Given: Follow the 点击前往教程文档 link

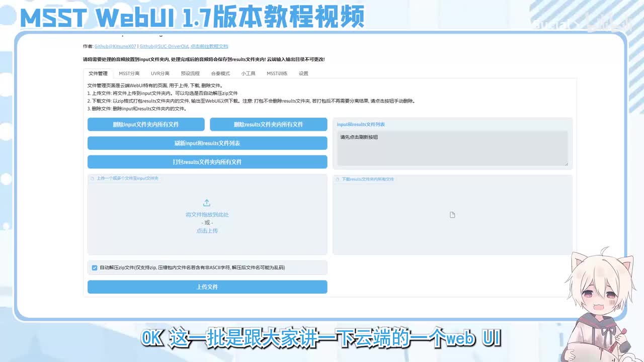Looking at the screenshot, I should click(209, 46).
